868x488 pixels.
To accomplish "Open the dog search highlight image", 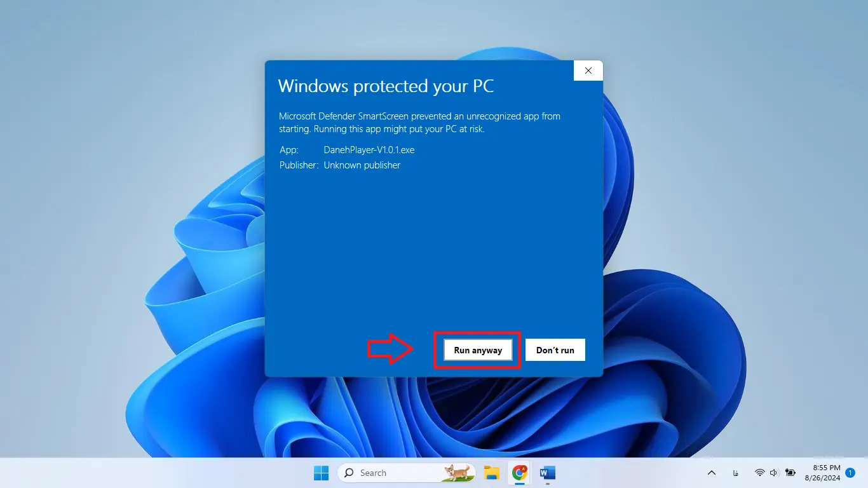I will (x=458, y=472).
